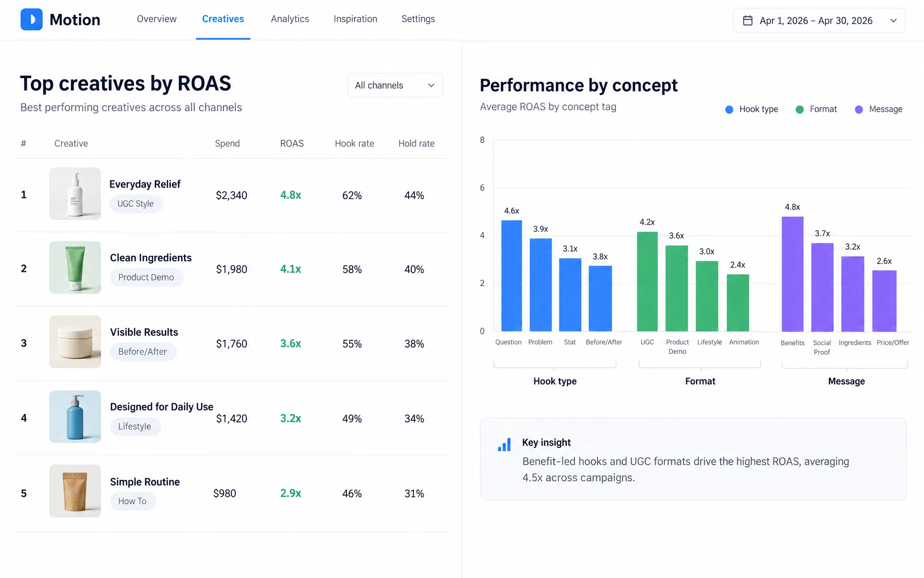Screen dimensions: 924x578
Task: Open the Inspiration tab
Action: (x=355, y=19)
